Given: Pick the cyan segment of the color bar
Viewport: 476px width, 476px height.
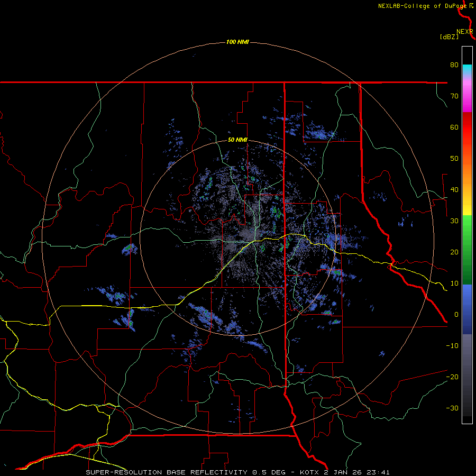Looking at the screenshot, I should click(467, 68).
